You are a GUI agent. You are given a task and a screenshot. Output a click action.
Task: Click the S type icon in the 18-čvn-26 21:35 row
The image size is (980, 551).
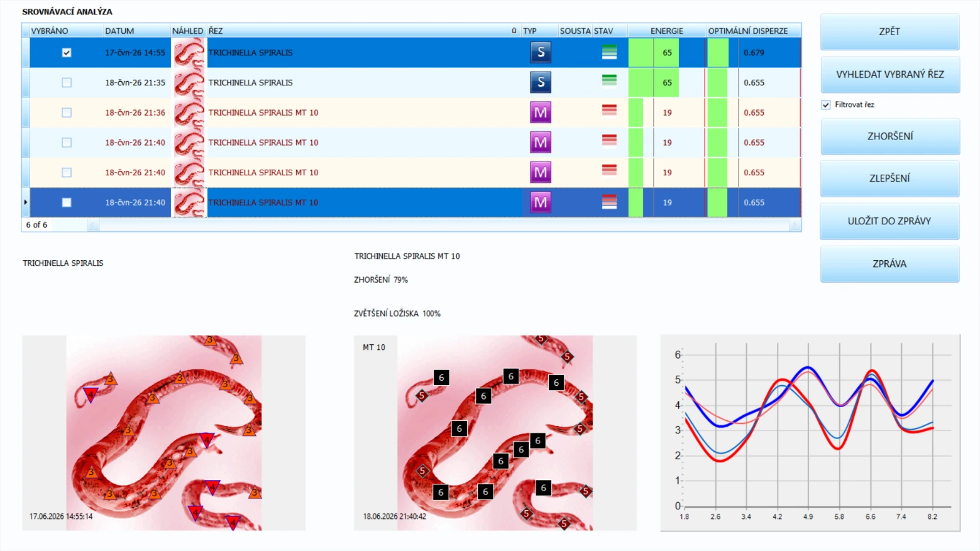pos(541,82)
